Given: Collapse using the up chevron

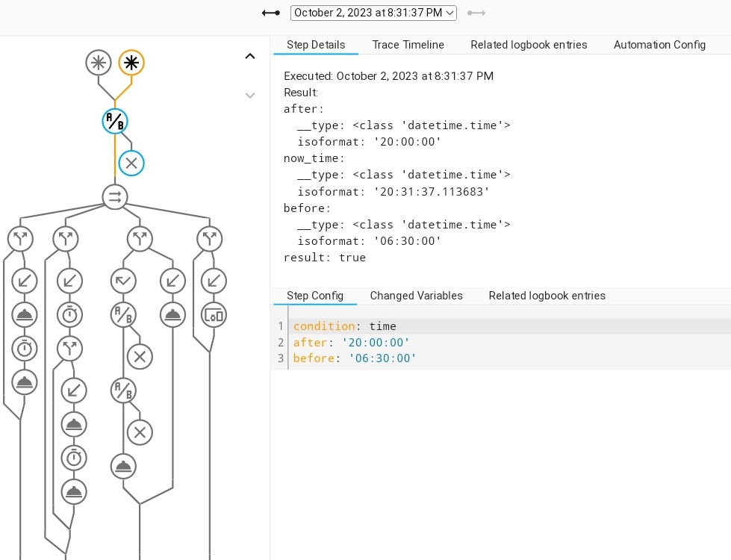Looking at the screenshot, I should (250, 56).
